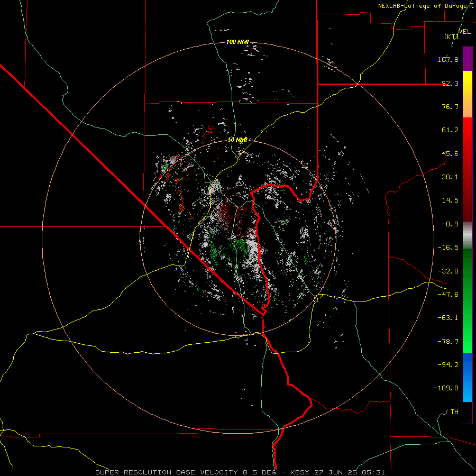Viewport: 476px width, 476px height.
Task: Click the purple segment of the color bar
Action: click(x=467, y=59)
